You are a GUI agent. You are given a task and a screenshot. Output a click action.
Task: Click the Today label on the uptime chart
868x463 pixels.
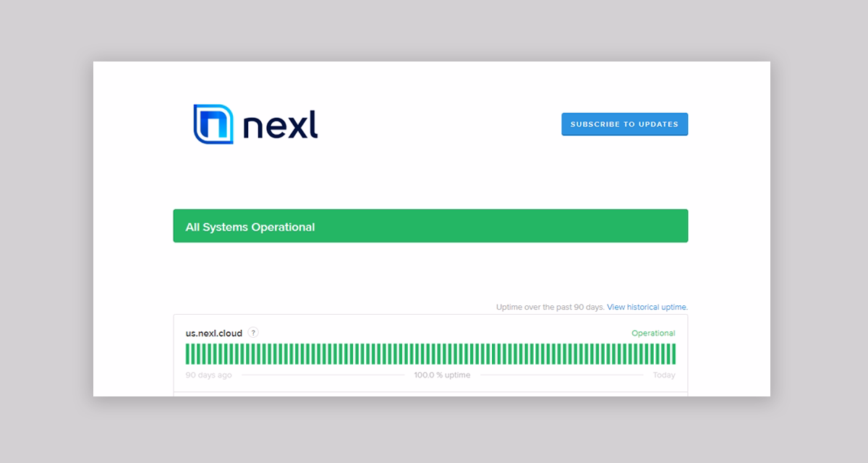(x=664, y=375)
